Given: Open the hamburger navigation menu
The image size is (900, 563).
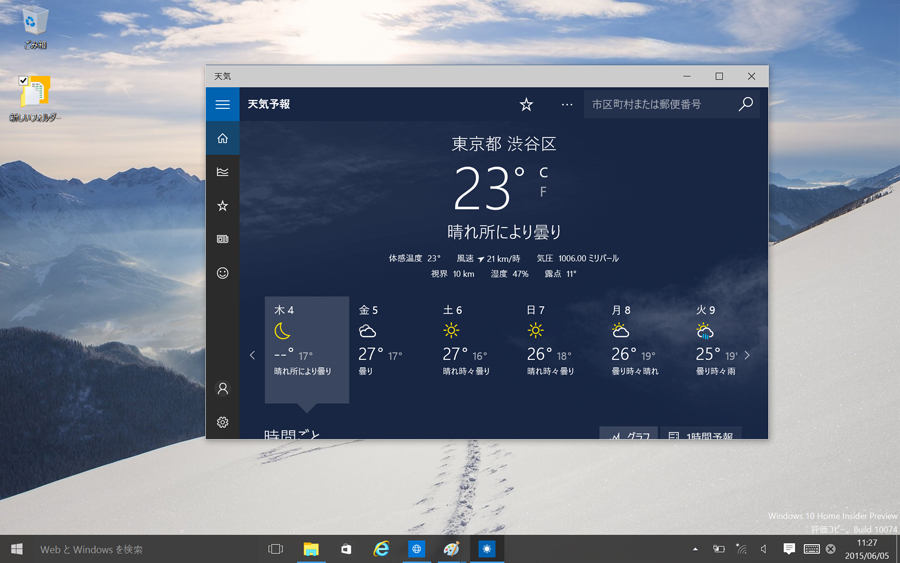Looking at the screenshot, I should (x=223, y=104).
